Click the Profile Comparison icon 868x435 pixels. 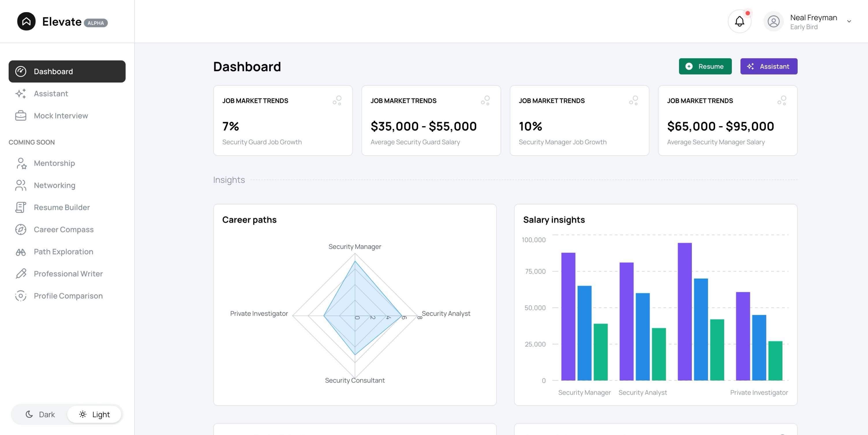tap(20, 296)
